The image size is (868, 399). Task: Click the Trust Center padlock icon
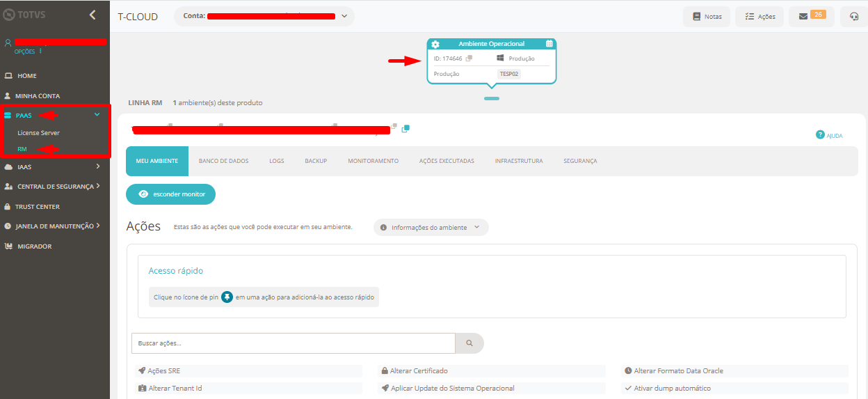point(8,207)
